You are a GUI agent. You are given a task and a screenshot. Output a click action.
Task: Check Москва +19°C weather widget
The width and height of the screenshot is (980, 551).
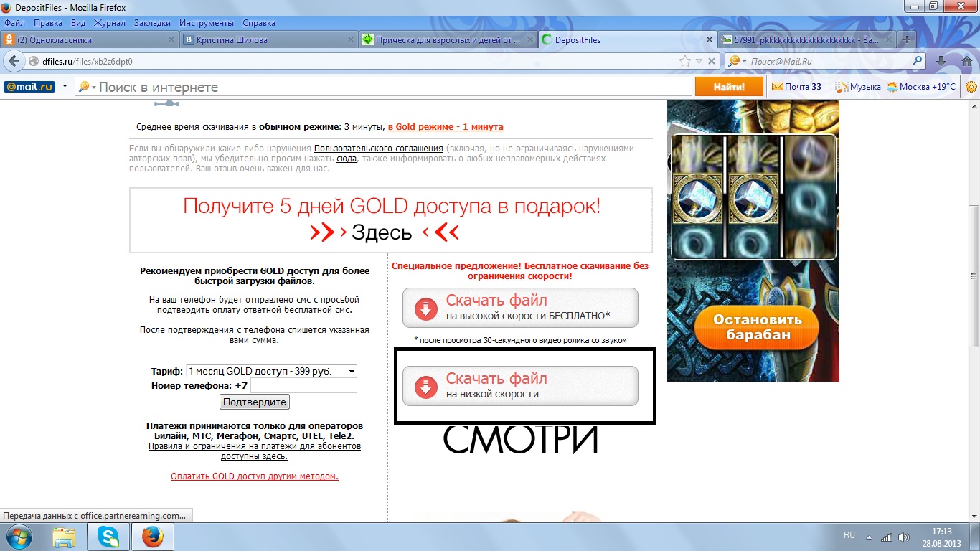click(921, 87)
